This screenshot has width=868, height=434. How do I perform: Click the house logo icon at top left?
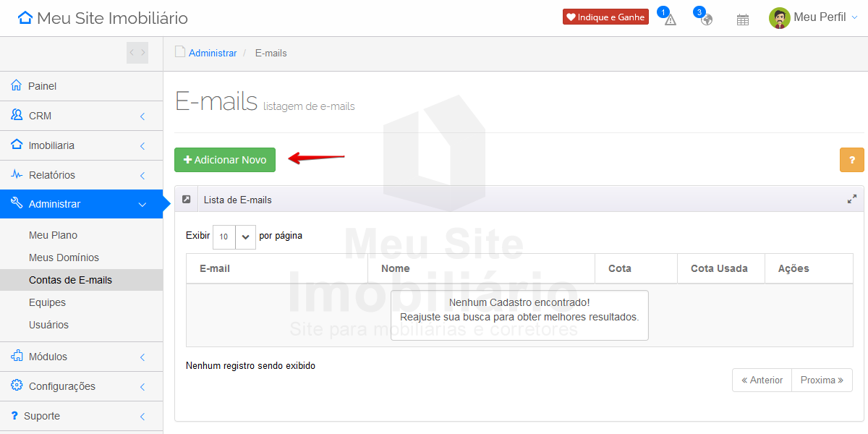click(25, 18)
